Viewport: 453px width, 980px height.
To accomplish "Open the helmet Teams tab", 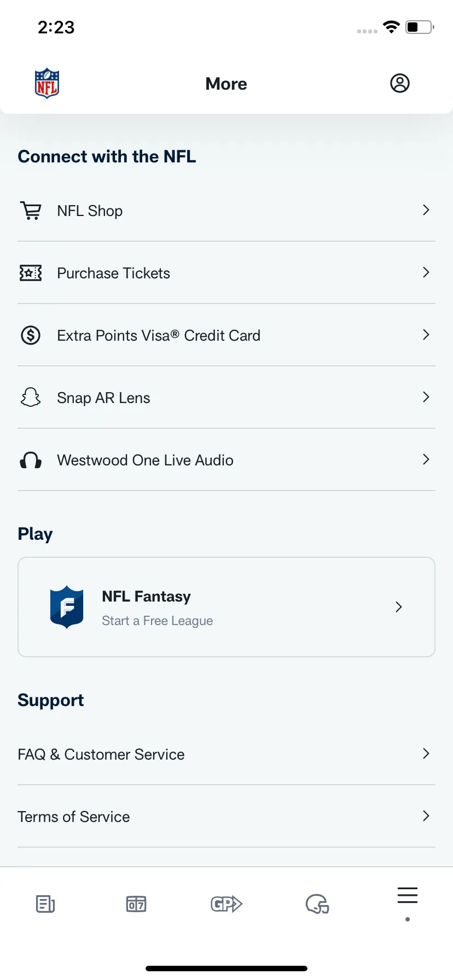I will pyautogui.click(x=317, y=904).
